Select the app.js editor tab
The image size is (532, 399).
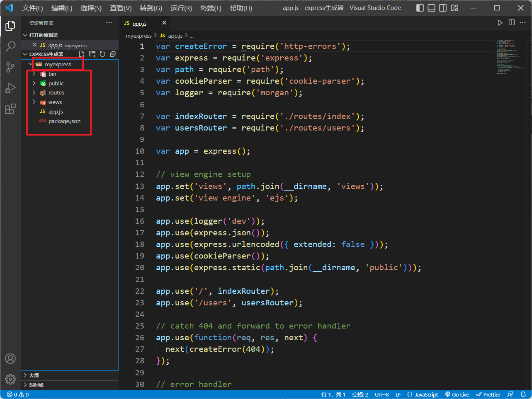click(x=145, y=23)
